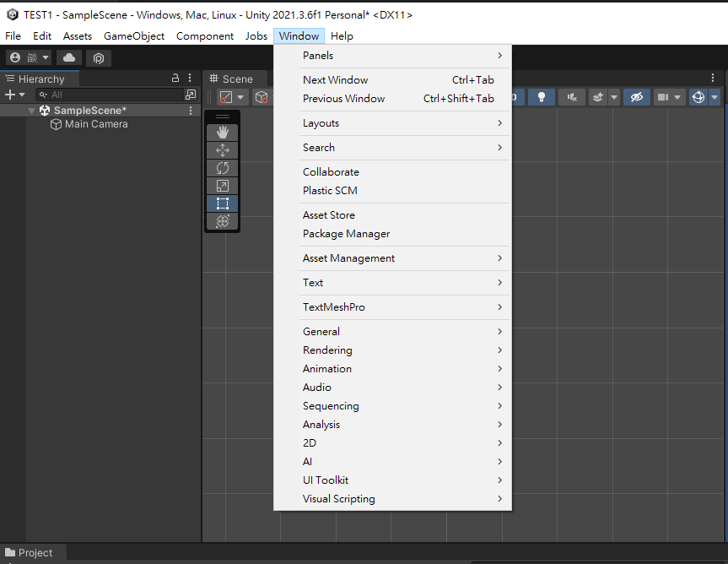Toggle Scene view effects
728x564 pixels.
coord(598,97)
